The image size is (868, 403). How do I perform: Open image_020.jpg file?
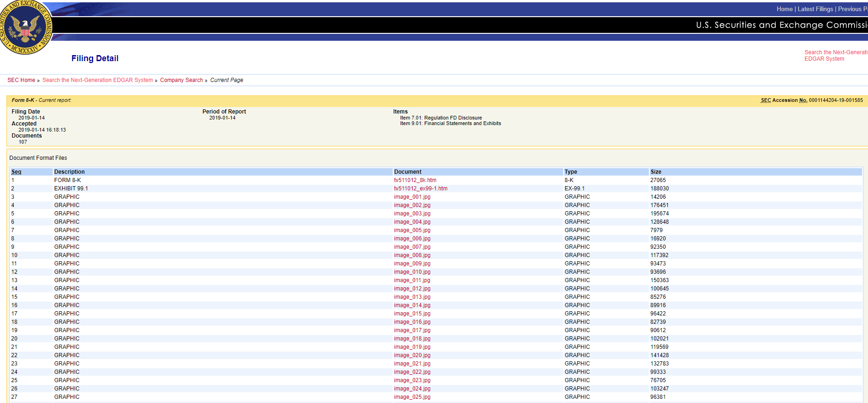point(412,355)
